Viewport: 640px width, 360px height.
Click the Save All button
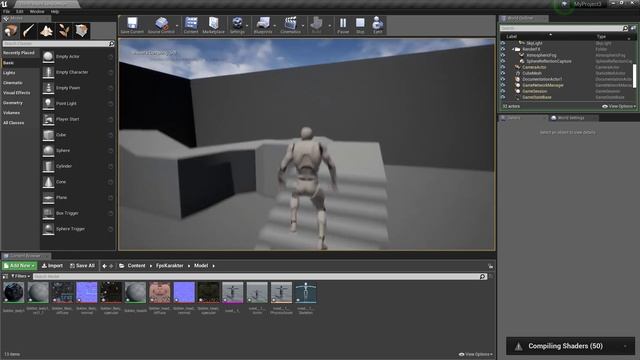(82, 266)
